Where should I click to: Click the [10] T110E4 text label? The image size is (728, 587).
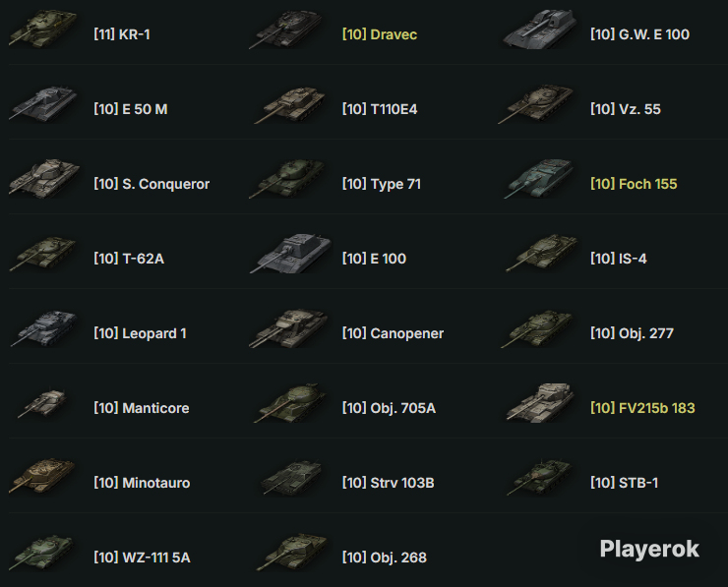coord(380,109)
